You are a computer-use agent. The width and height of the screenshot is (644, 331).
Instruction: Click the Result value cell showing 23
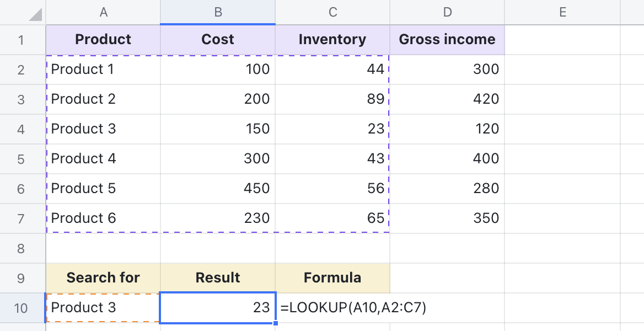click(x=218, y=307)
